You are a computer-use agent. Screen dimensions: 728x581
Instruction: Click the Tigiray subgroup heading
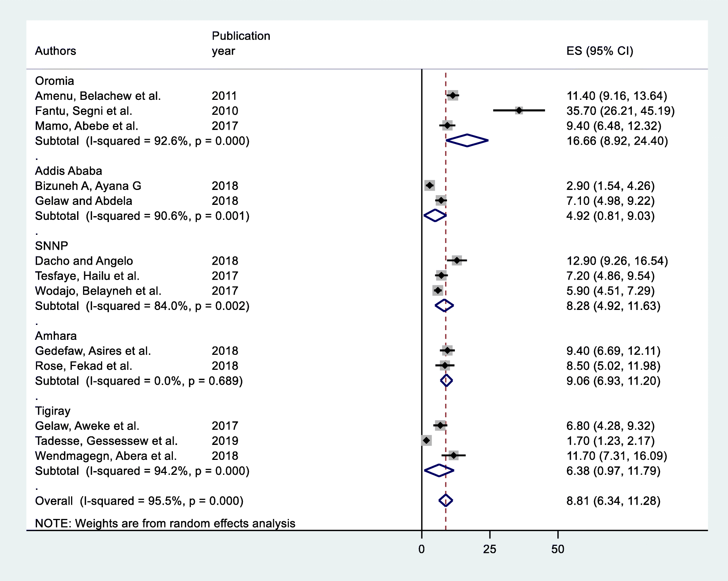[x=53, y=411]
